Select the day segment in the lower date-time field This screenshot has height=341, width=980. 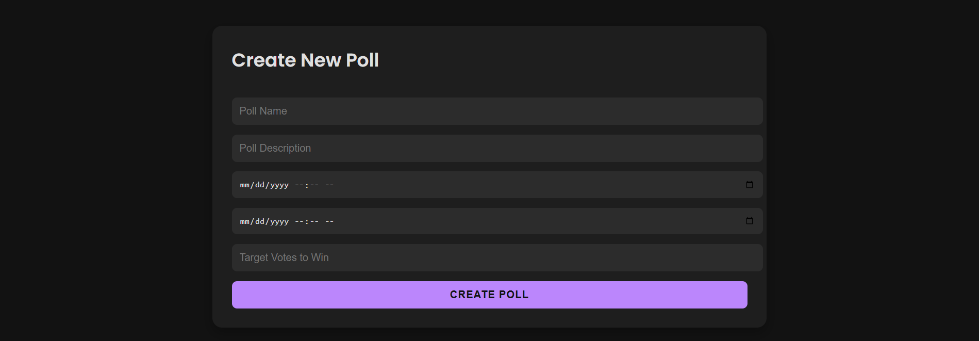coord(260,222)
